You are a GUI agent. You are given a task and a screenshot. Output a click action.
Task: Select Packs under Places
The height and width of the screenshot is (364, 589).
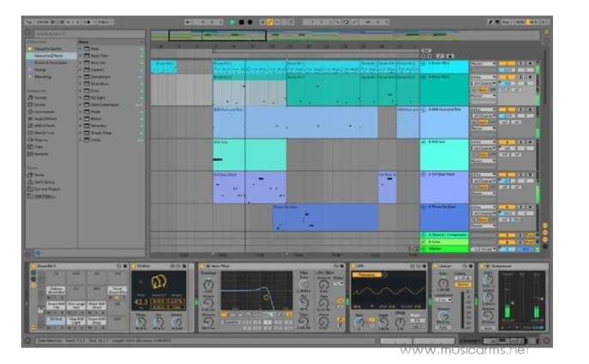(x=40, y=174)
